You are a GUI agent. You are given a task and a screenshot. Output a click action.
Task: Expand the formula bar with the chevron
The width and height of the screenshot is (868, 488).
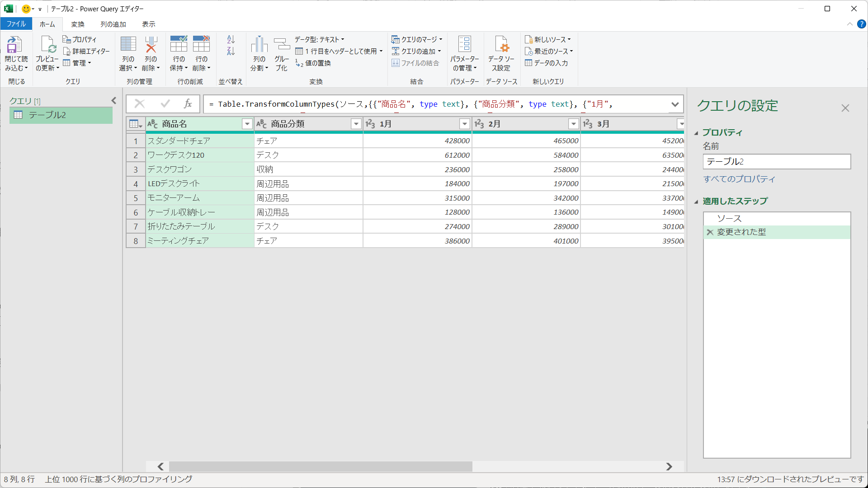tap(675, 104)
